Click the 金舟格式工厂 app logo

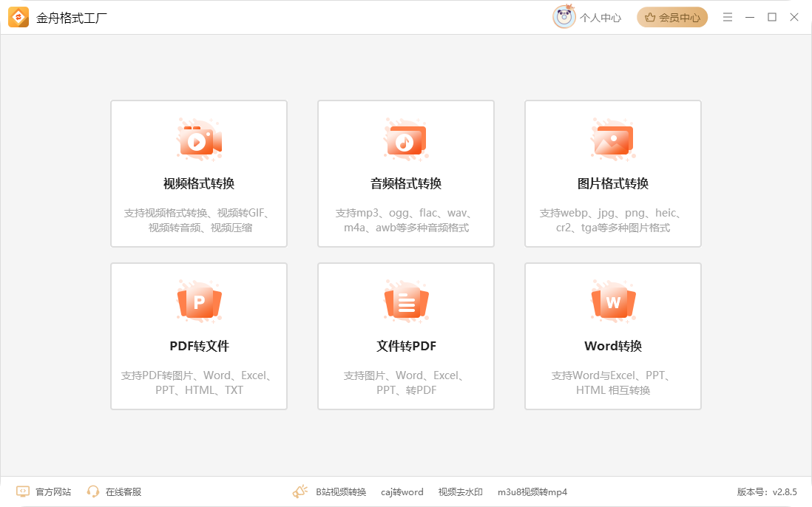(x=18, y=17)
